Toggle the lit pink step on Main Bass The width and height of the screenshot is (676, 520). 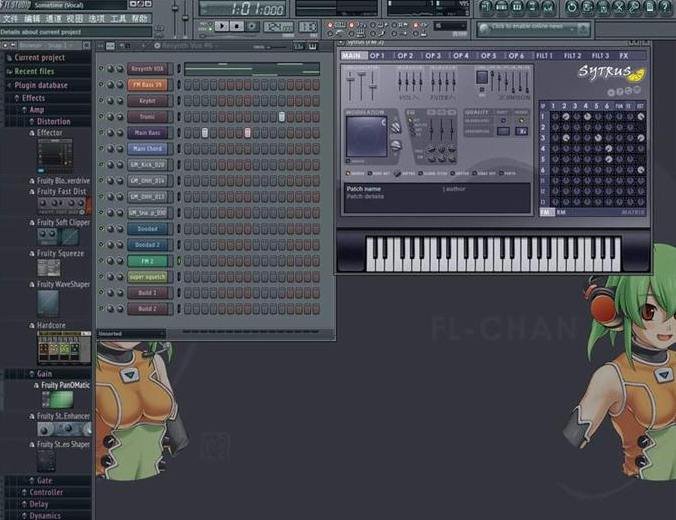tap(247, 133)
